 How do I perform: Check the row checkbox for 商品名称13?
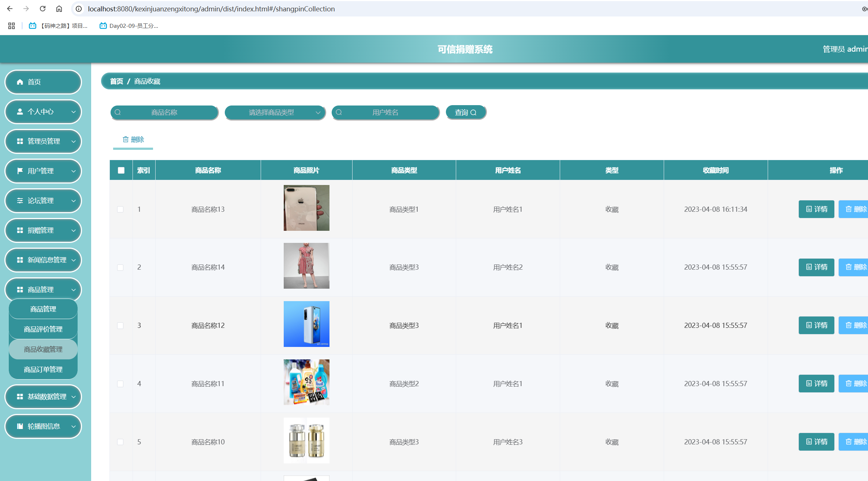[120, 210]
